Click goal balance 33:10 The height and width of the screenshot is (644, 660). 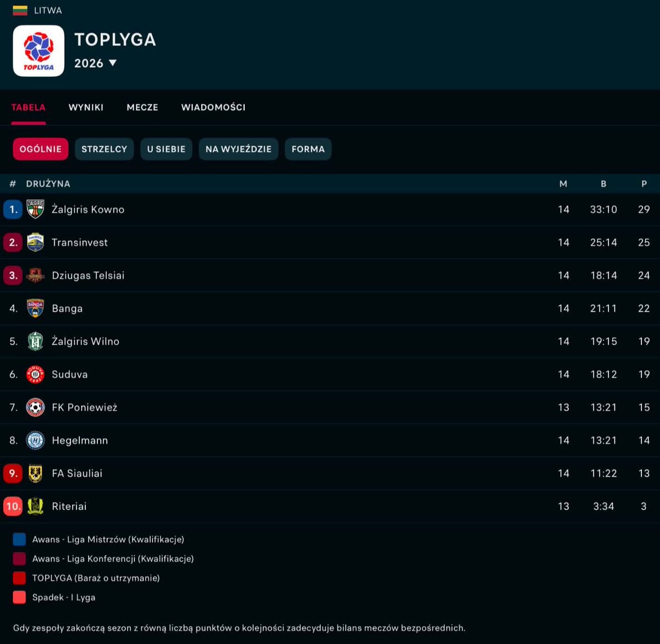(x=603, y=210)
